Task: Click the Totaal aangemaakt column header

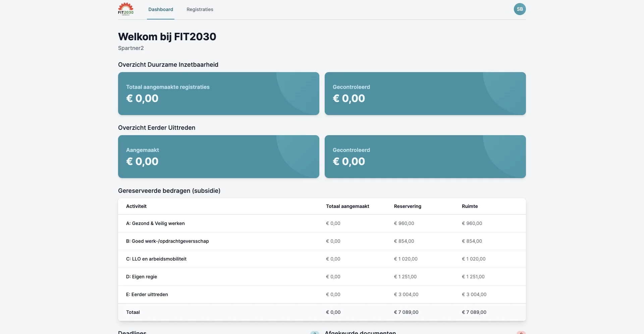Action: pos(347,206)
